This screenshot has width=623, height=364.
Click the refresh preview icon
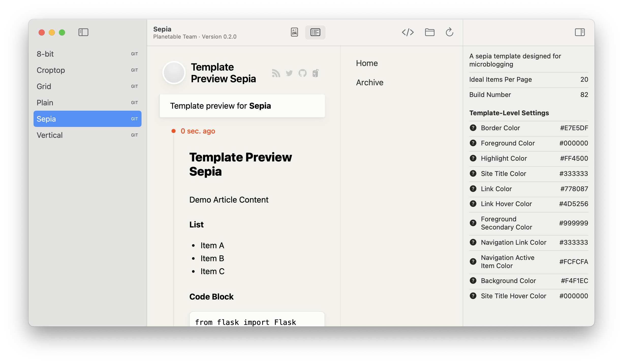[x=449, y=32]
